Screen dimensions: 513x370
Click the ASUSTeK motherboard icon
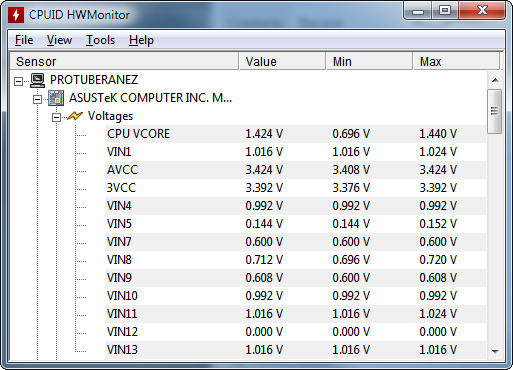[56, 98]
